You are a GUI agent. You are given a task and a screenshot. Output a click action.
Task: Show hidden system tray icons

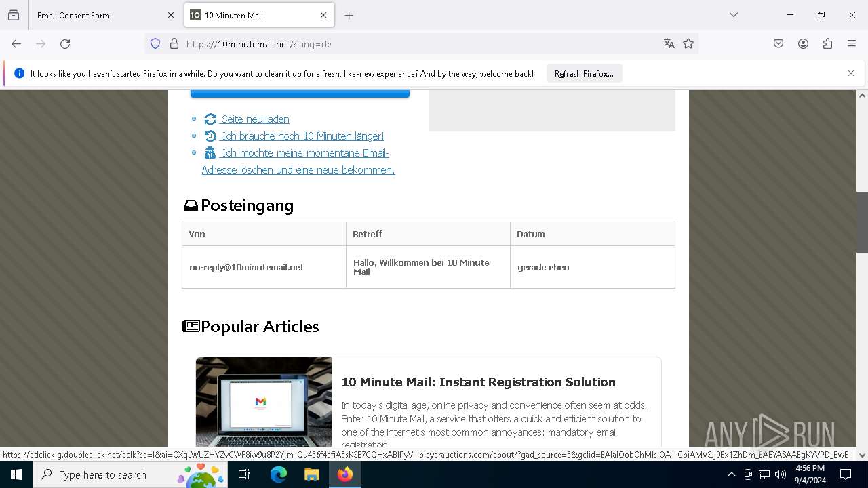[731, 474]
